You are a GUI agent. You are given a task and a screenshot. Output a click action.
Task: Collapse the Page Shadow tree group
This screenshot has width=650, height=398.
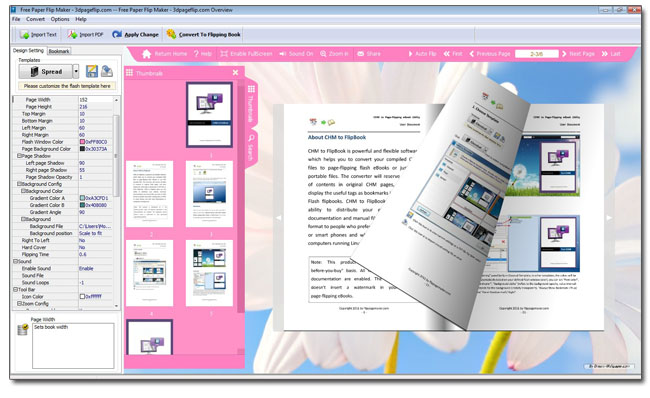[19, 156]
